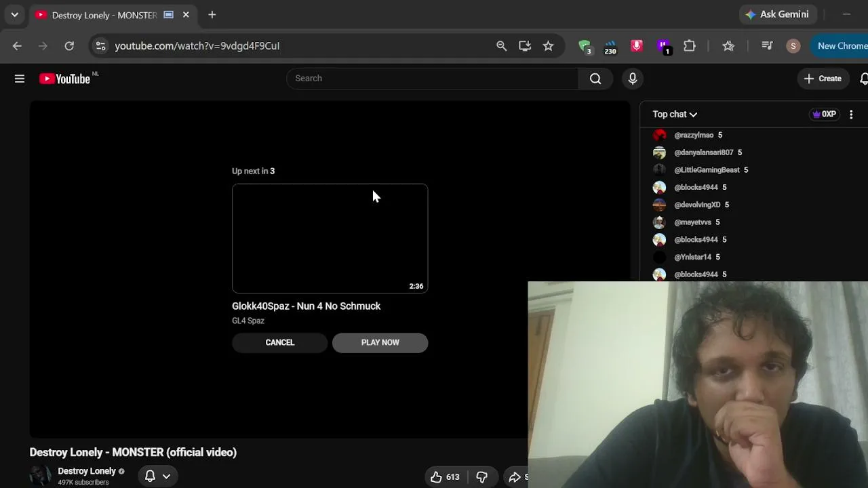Reload the YouTube page
The height and width of the screenshot is (488, 868).
point(69,46)
